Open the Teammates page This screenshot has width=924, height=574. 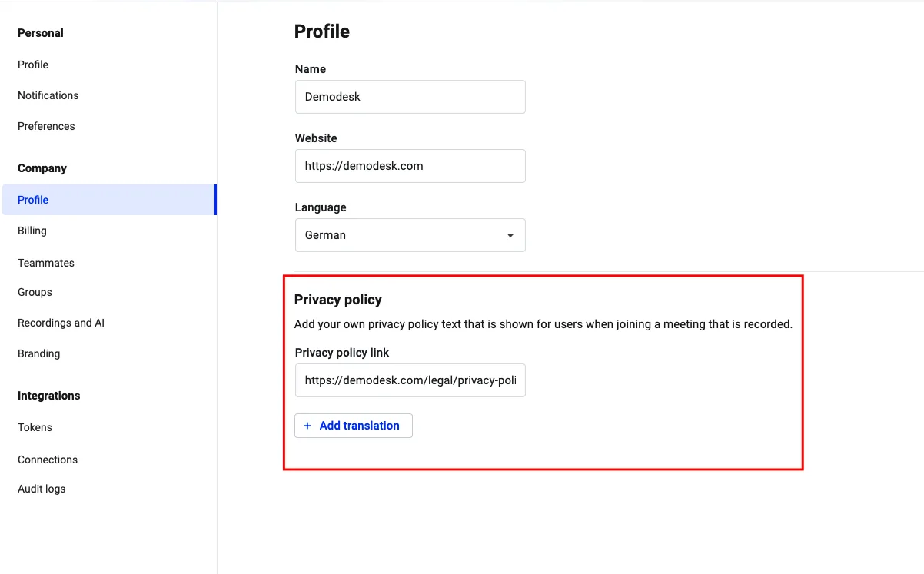[46, 263]
